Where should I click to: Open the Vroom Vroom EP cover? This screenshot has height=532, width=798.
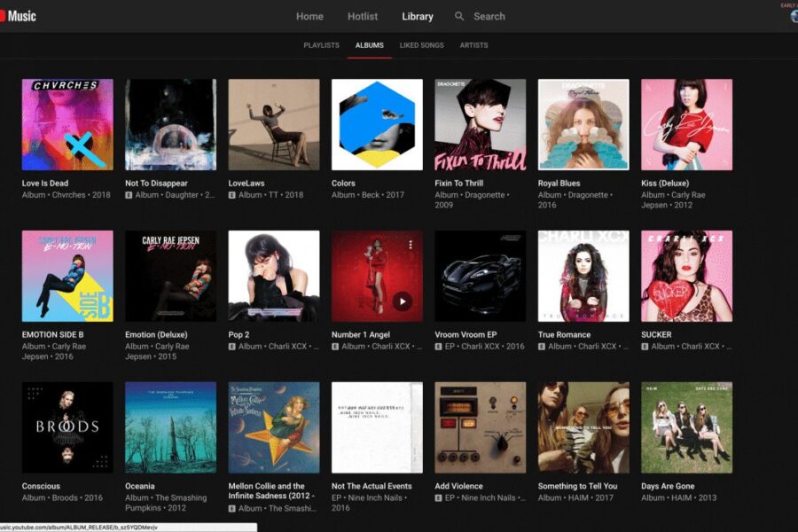(481, 276)
